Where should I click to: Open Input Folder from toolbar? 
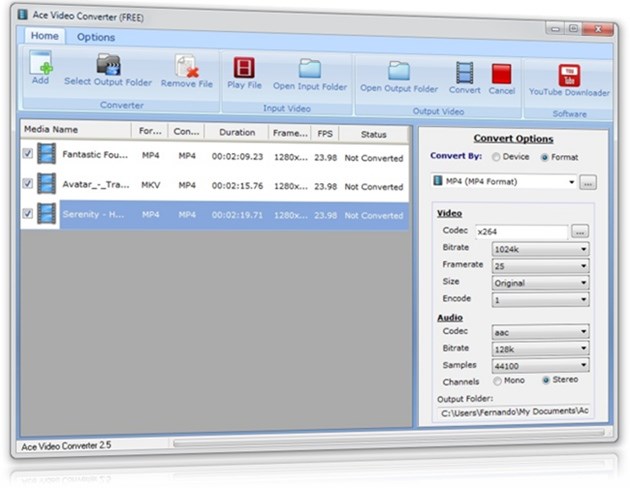pyautogui.click(x=310, y=70)
